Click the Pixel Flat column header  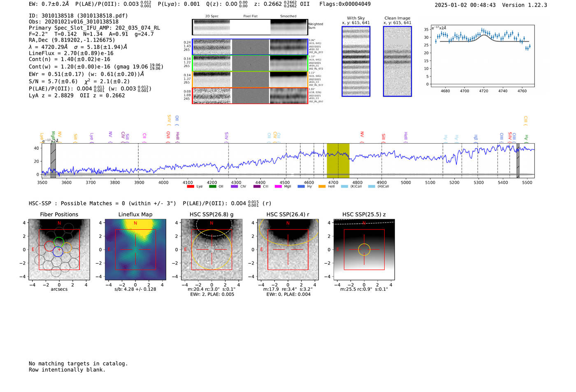[x=250, y=16]
